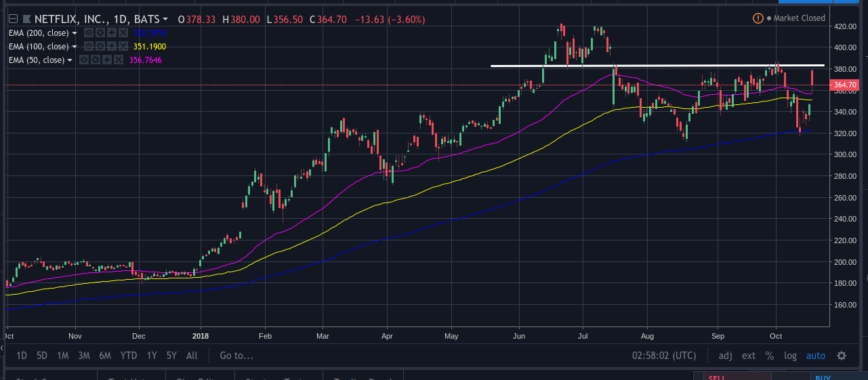Image resolution: width=868 pixels, height=380 pixels.
Task: Hide EMA (50, close) using eye icon
Action: [x=84, y=60]
